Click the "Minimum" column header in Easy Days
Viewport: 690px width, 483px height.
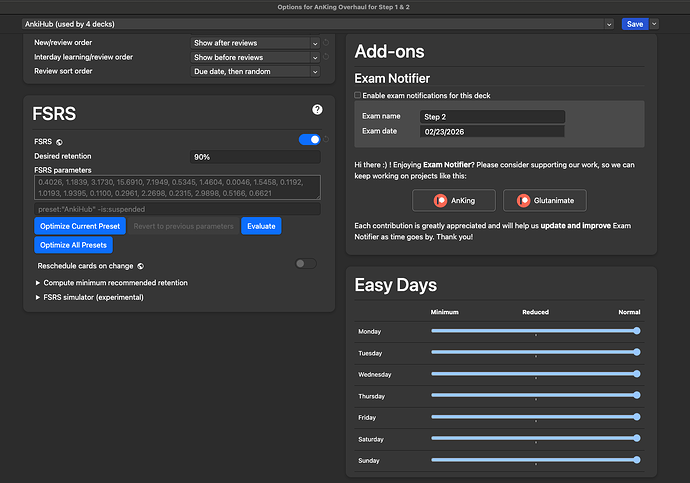pyautogui.click(x=444, y=312)
